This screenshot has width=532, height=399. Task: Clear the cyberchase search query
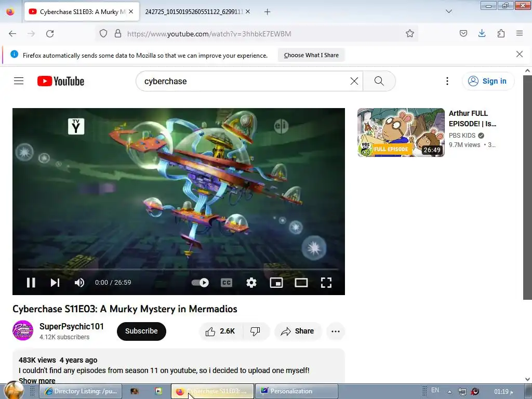pyautogui.click(x=354, y=81)
